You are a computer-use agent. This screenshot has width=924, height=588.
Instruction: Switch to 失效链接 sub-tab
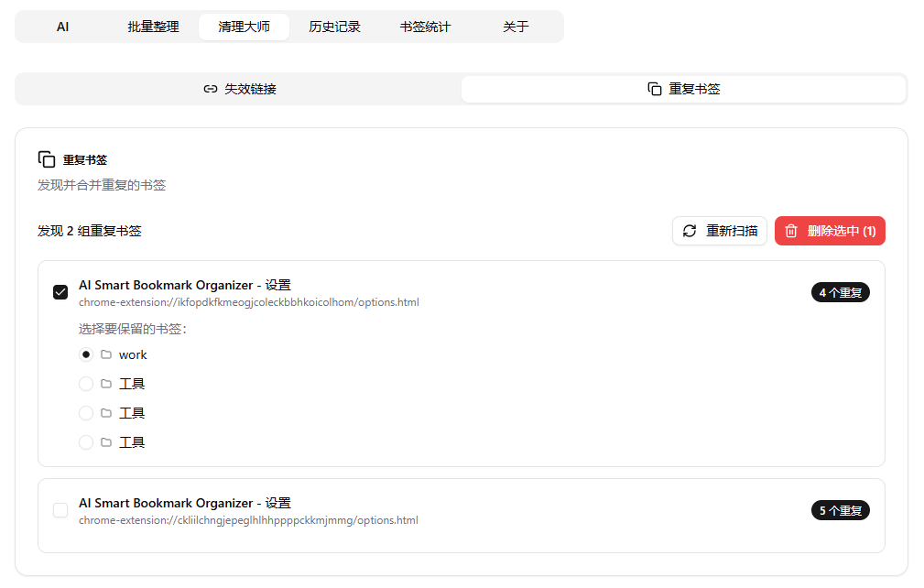click(x=239, y=89)
